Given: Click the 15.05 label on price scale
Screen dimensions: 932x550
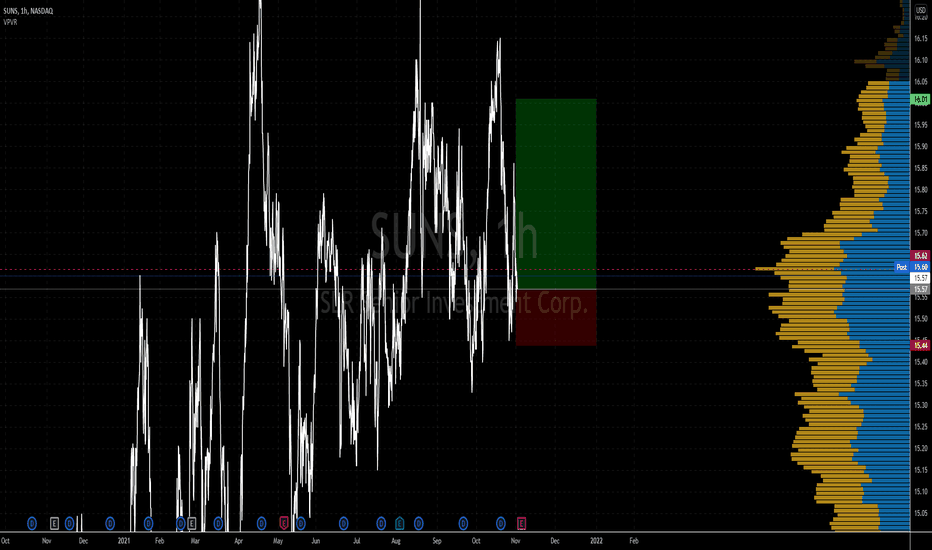Looking at the screenshot, I should coord(920,513).
